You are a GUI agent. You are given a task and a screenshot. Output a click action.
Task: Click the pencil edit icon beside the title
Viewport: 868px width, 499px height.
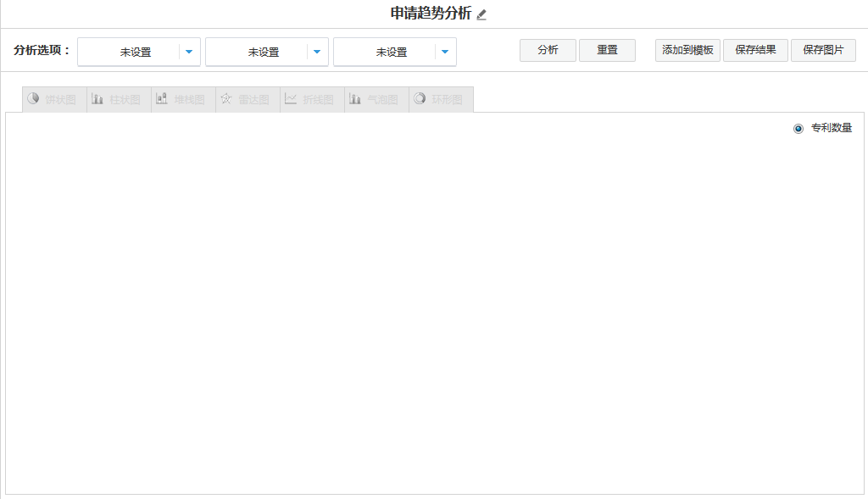click(x=481, y=14)
